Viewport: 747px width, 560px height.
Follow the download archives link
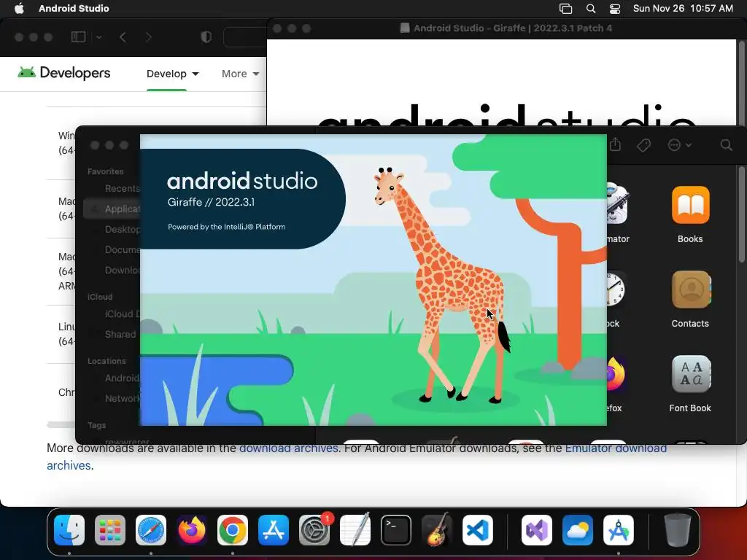[288, 448]
